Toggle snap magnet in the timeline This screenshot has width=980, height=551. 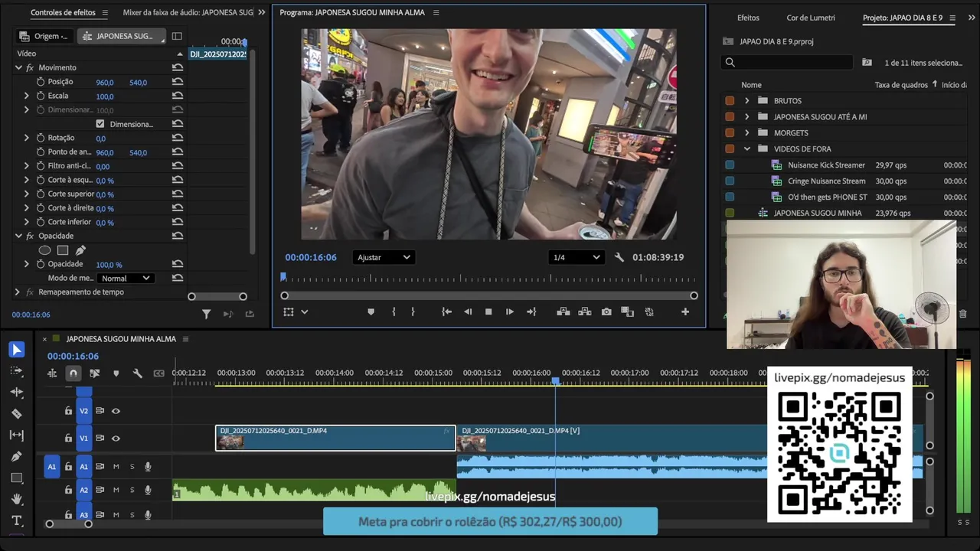(73, 373)
